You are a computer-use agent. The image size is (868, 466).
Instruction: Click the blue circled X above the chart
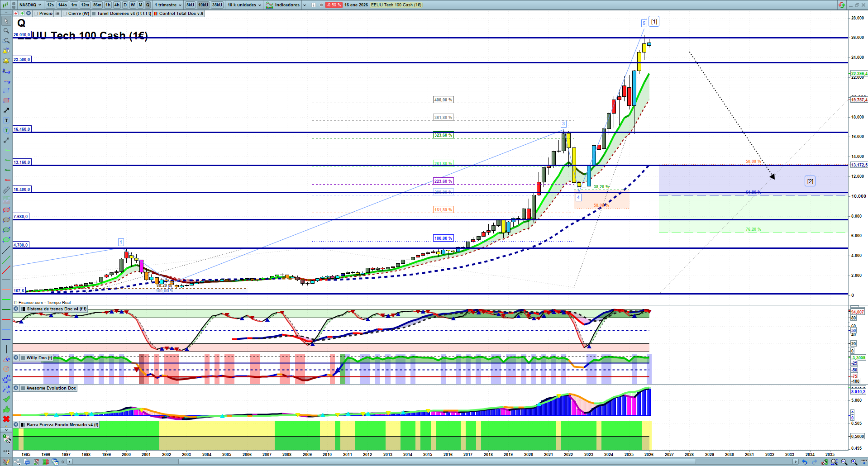click(29, 14)
